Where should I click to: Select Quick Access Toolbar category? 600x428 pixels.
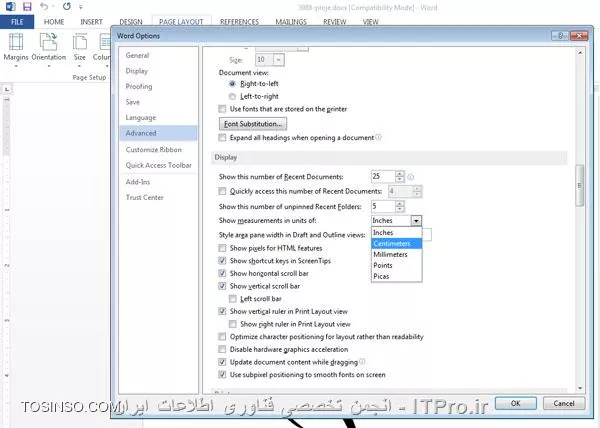point(158,165)
